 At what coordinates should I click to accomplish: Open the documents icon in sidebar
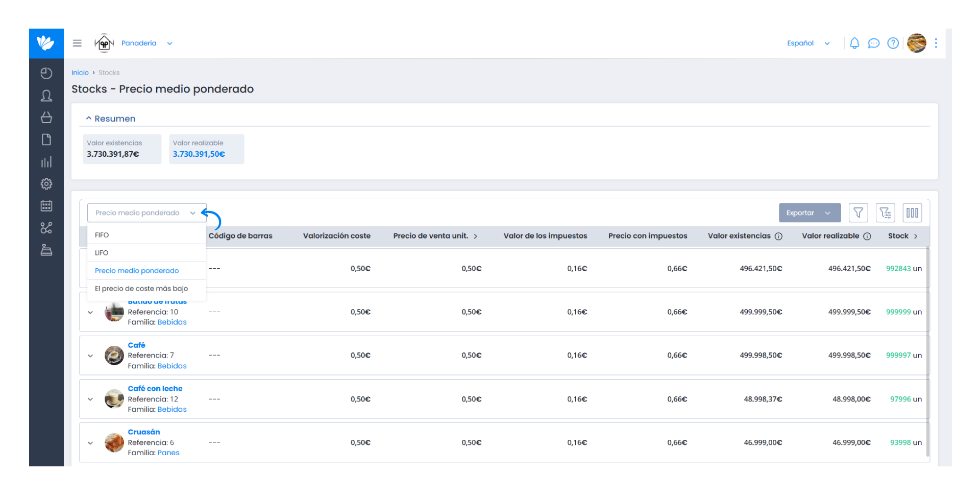click(46, 139)
